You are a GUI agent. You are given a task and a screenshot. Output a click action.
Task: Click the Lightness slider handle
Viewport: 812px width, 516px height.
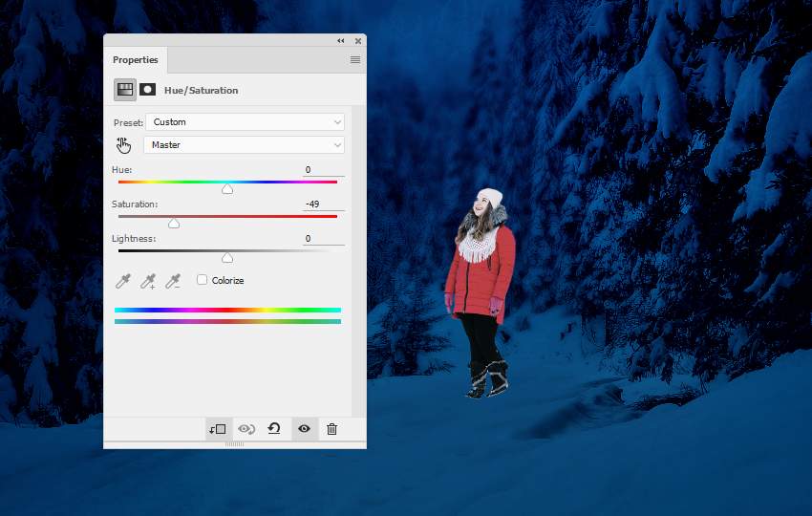(227, 258)
